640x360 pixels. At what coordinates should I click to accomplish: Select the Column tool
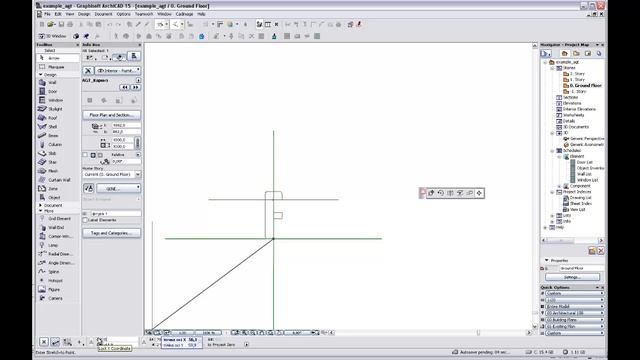(58, 144)
